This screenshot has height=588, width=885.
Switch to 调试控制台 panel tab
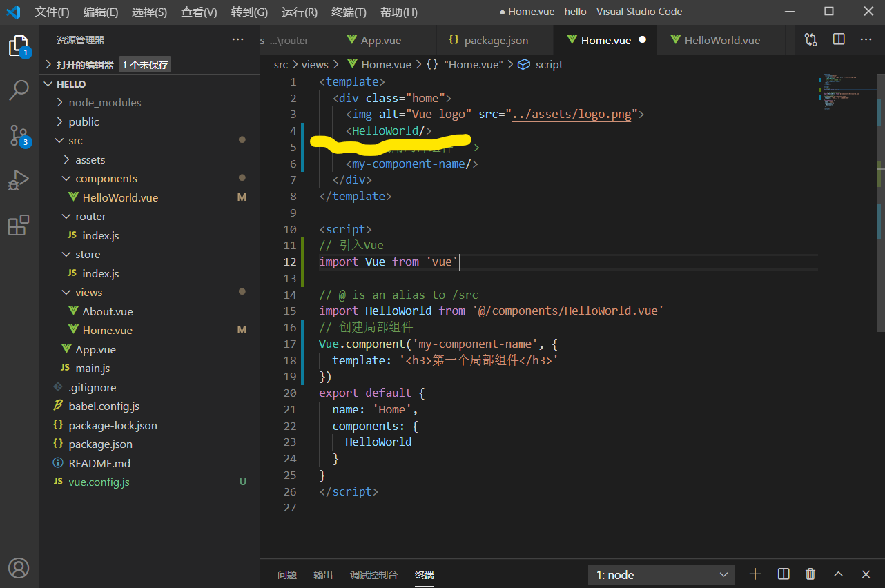(373, 575)
